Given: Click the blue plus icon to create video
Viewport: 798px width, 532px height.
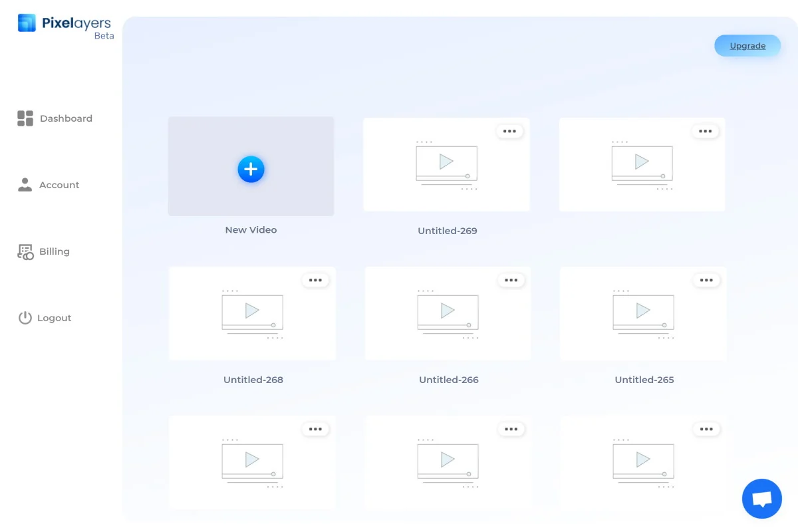Looking at the screenshot, I should pyautogui.click(x=251, y=169).
